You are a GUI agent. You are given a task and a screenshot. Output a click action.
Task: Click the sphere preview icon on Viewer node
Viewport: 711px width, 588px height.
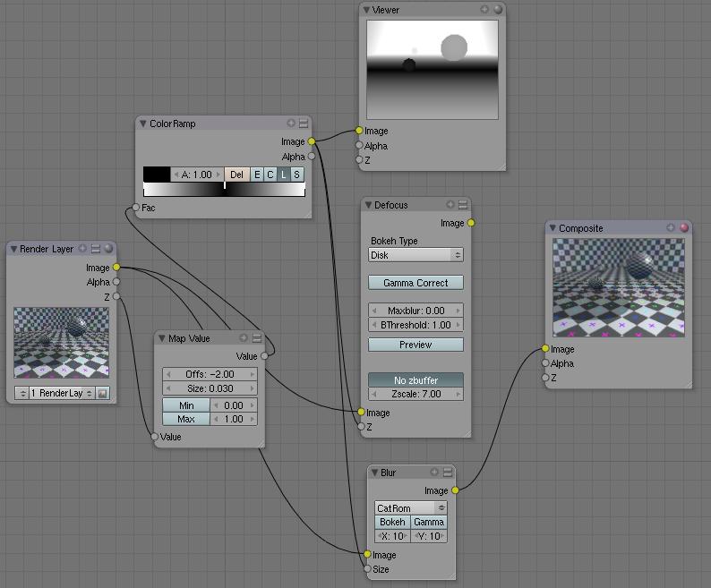tap(498, 10)
